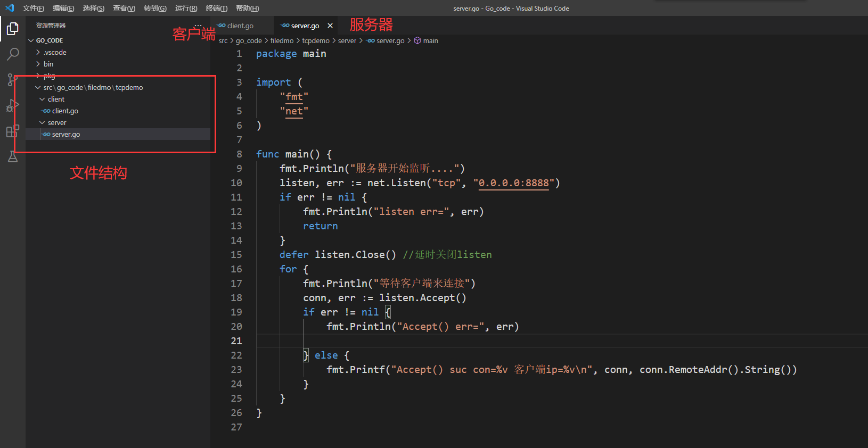Click the import keyword on line 3
868x448 pixels.
(274, 82)
